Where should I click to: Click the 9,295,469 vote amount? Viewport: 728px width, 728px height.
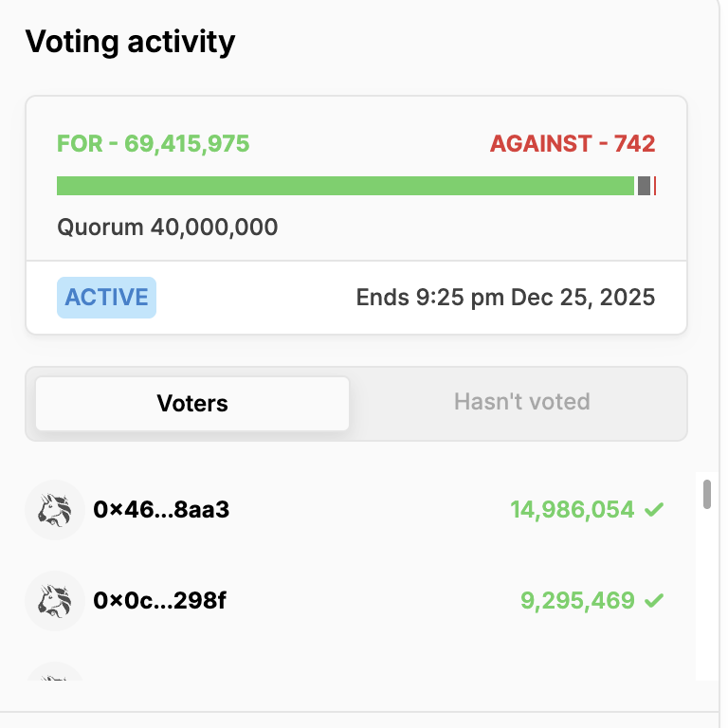click(x=577, y=601)
